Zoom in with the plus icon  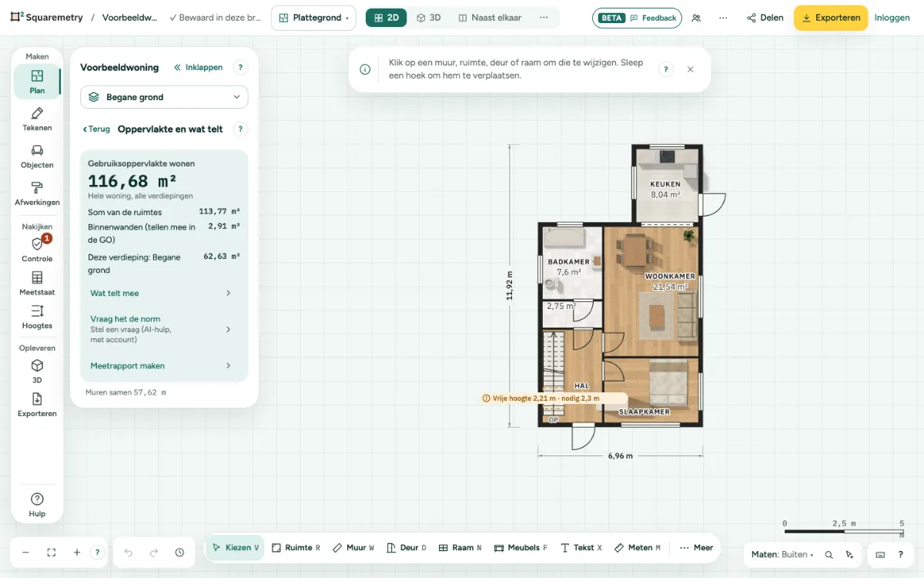(77, 553)
